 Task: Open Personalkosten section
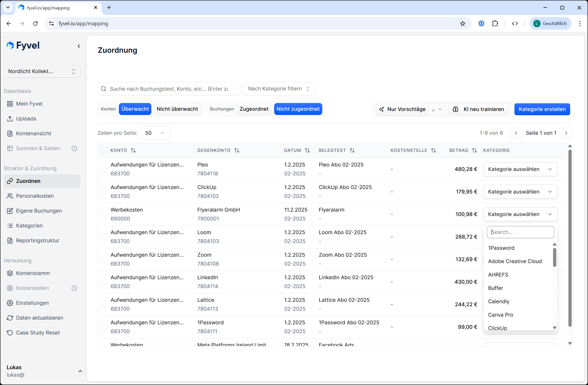35,196
